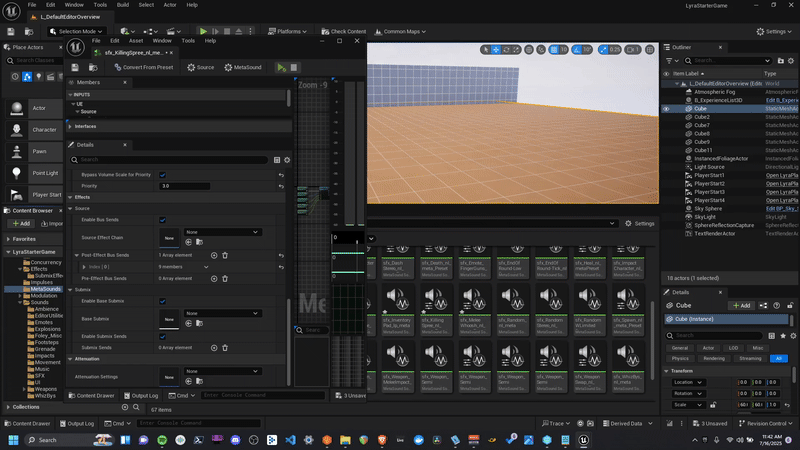Open the MetaSound settings toolbar button
Image resolution: width=800 pixels, height=450 pixels.
[x=243, y=67]
